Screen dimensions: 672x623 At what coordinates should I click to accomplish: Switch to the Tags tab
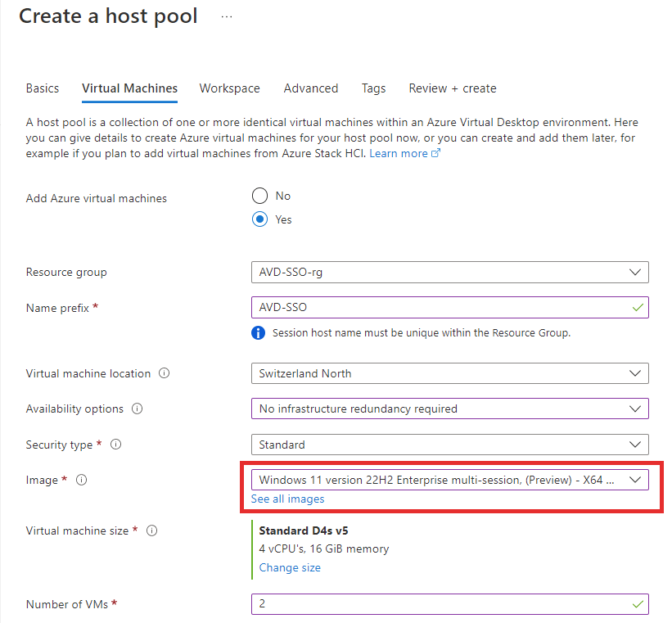[374, 88]
